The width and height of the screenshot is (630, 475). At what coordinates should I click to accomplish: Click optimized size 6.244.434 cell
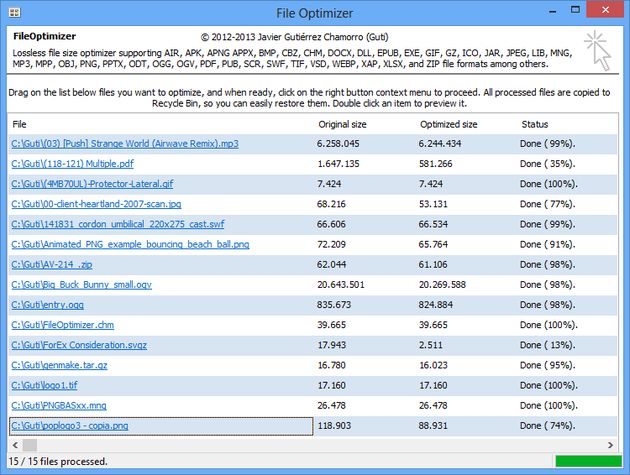pos(440,144)
